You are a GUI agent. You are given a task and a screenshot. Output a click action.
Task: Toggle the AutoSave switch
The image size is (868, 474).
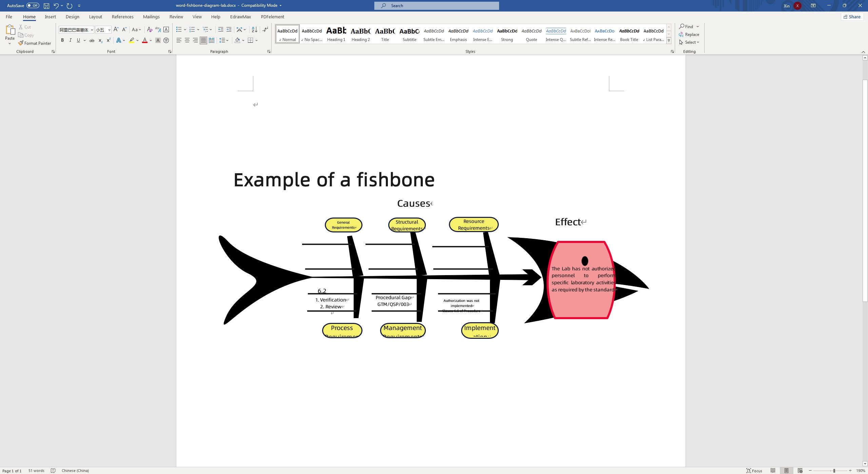pos(33,5)
